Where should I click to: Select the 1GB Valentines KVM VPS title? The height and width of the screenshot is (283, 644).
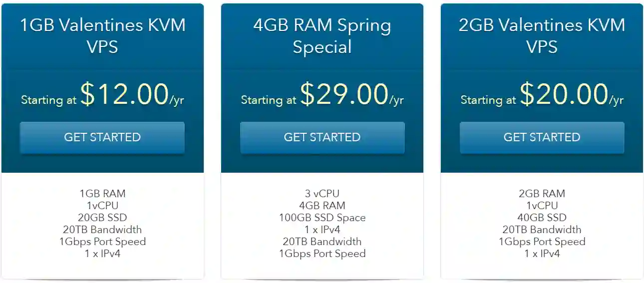click(x=102, y=35)
